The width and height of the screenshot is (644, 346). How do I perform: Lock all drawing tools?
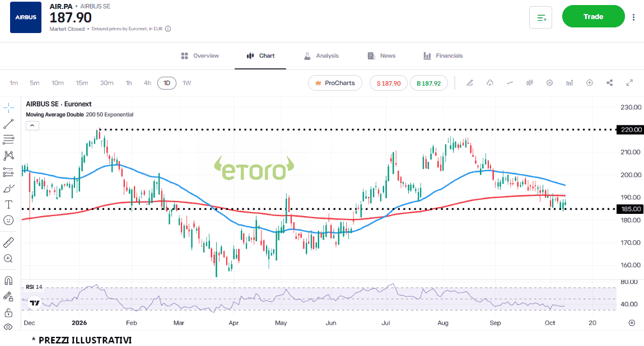click(x=8, y=313)
